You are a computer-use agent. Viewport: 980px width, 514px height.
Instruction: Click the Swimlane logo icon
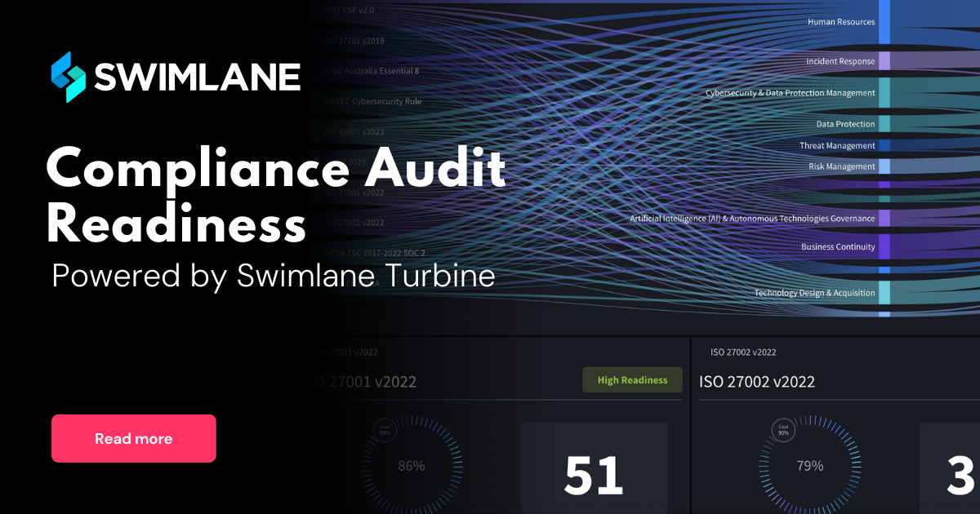click(68, 77)
